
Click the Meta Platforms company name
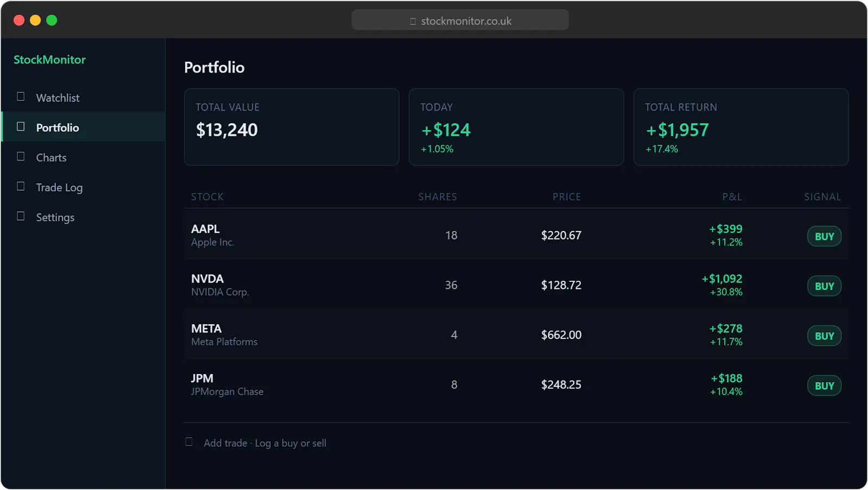tap(224, 341)
